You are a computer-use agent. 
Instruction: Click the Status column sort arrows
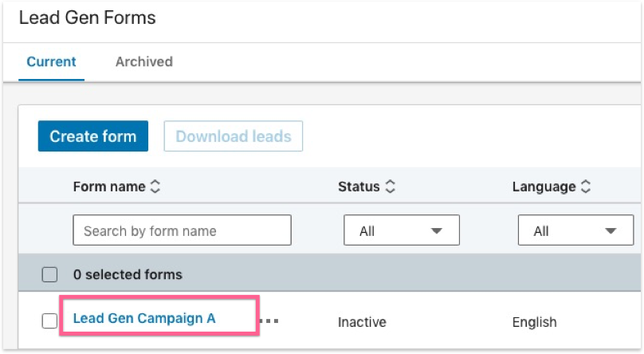pyautogui.click(x=390, y=187)
